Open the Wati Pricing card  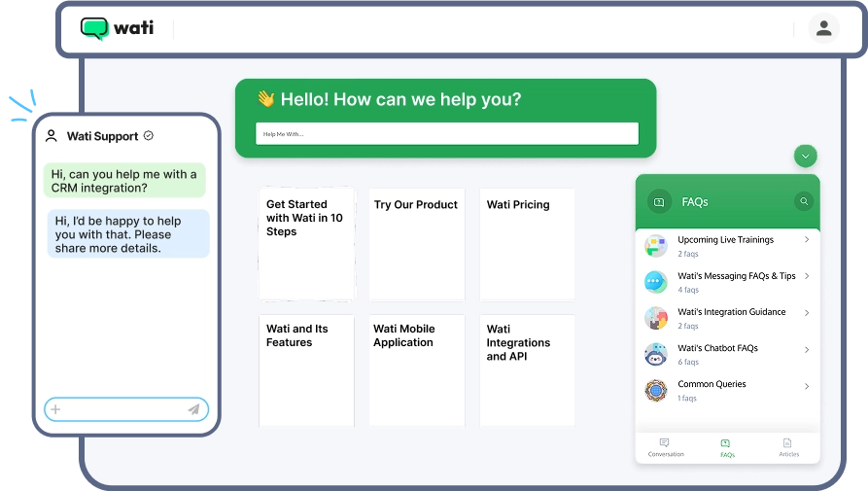pyautogui.click(x=527, y=244)
